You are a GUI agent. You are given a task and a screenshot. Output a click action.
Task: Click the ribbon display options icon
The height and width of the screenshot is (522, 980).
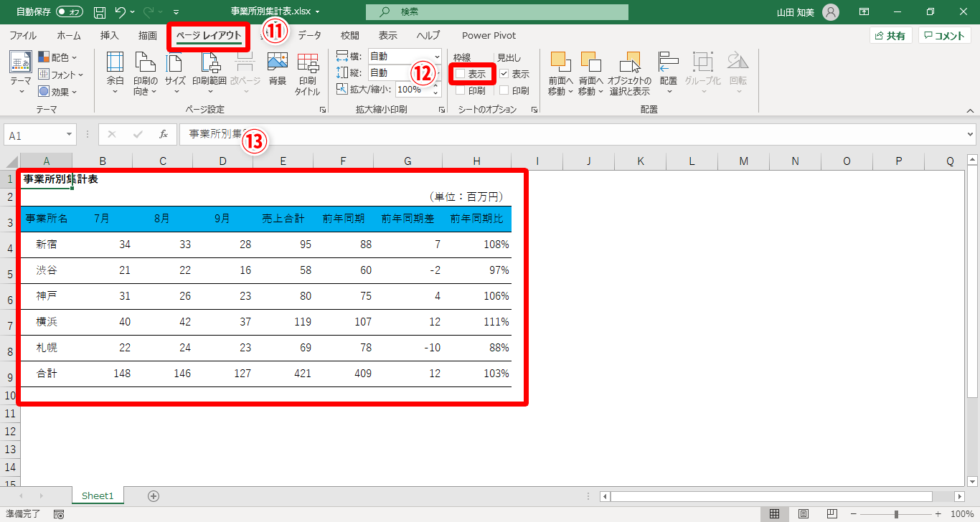(864, 11)
